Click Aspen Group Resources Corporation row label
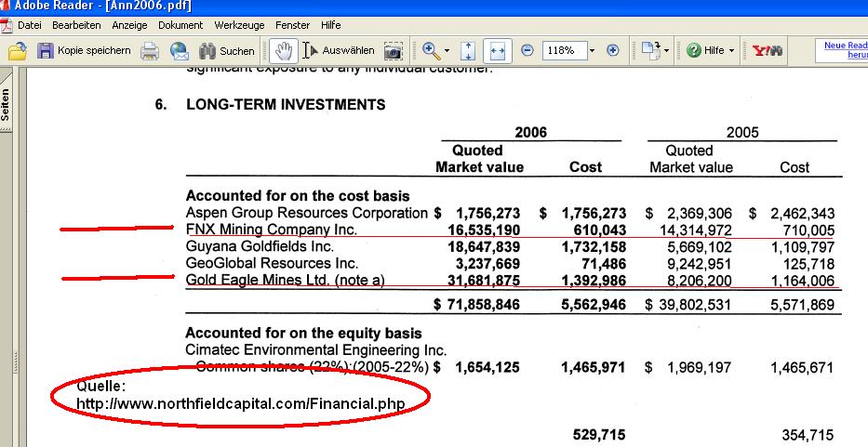The image size is (868, 447). click(307, 213)
